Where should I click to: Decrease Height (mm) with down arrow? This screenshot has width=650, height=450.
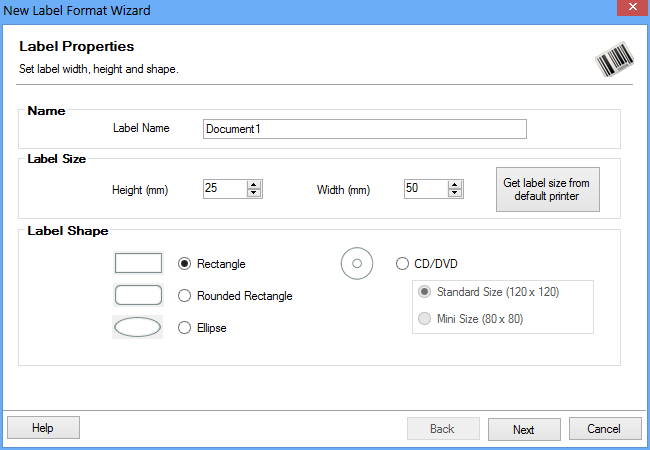(x=254, y=193)
